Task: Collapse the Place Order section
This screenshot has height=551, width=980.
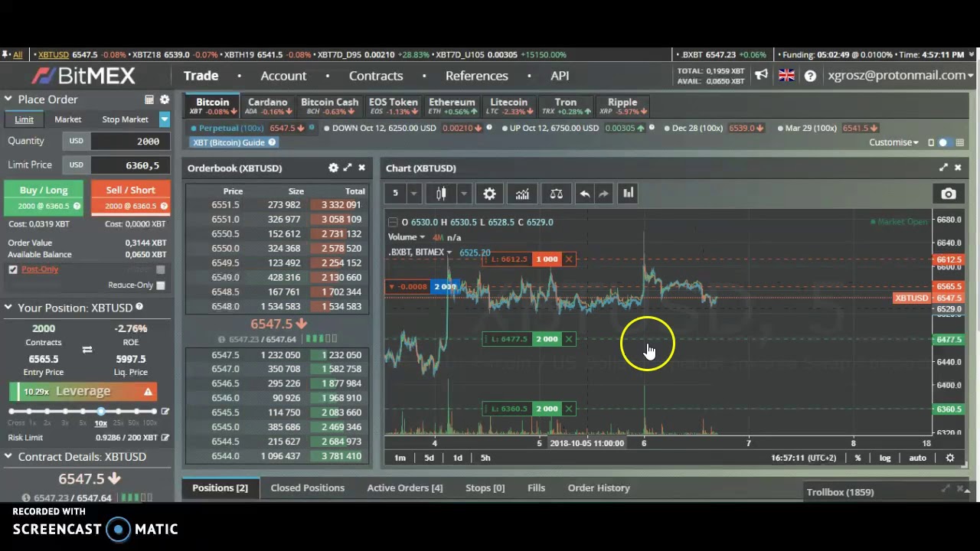Action: [x=8, y=99]
